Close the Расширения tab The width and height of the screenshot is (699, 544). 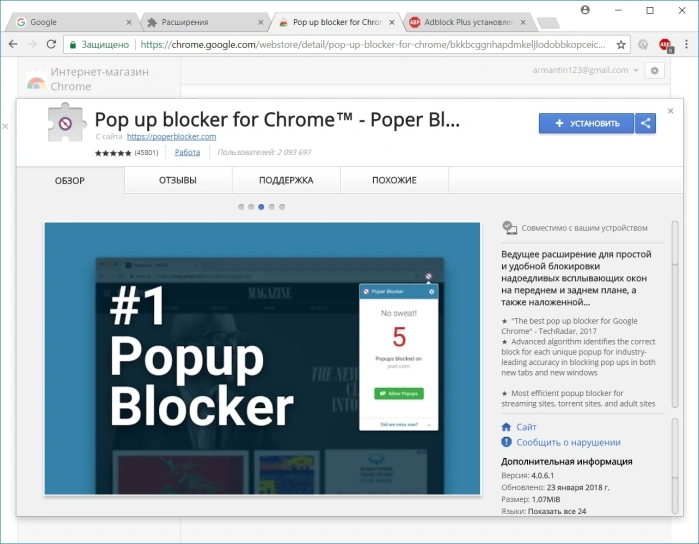pyautogui.click(x=260, y=22)
